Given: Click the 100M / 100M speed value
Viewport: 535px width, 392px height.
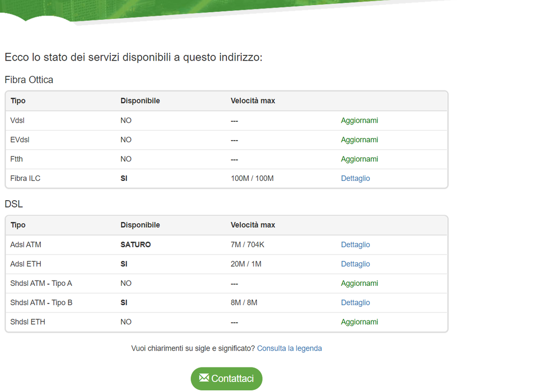Looking at the screenshot, I should pyautogui.click(x=252, y=178).
